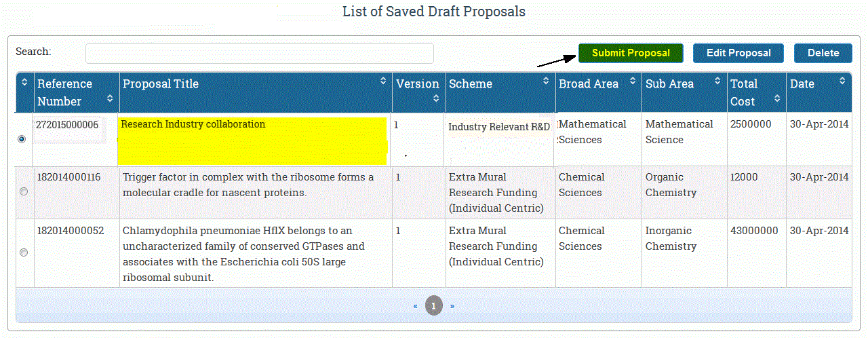Go to next page using » arrow
This screenshot has width=868, height=338.
coord(452,306)
